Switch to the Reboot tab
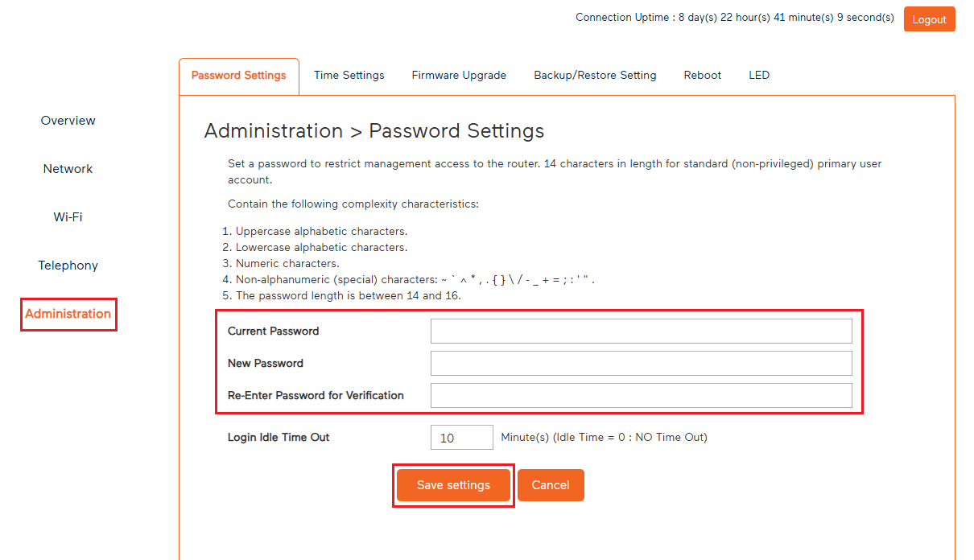Screen dimensions: 974x560 coord(702,75)
